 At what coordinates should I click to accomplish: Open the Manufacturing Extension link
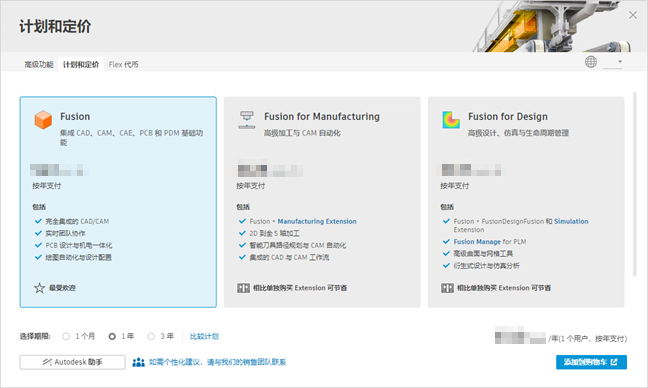pyautogui.click(x=317, y=221)
